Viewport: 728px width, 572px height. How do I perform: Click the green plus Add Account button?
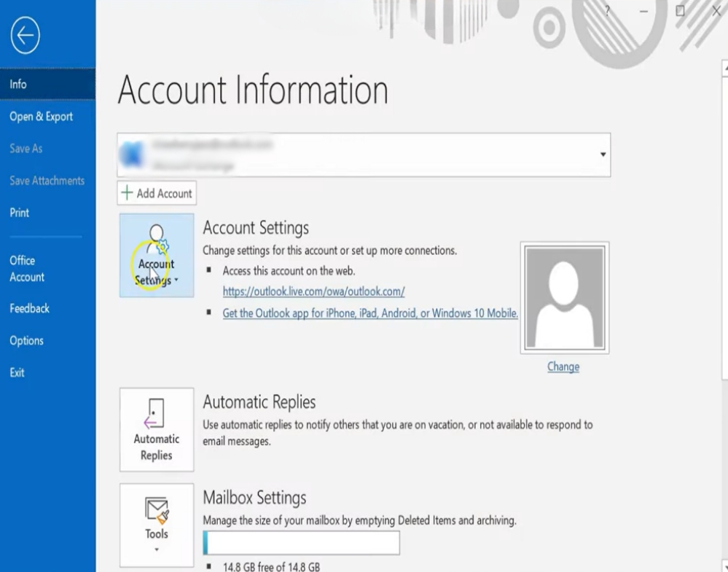(x=157, y=192)
